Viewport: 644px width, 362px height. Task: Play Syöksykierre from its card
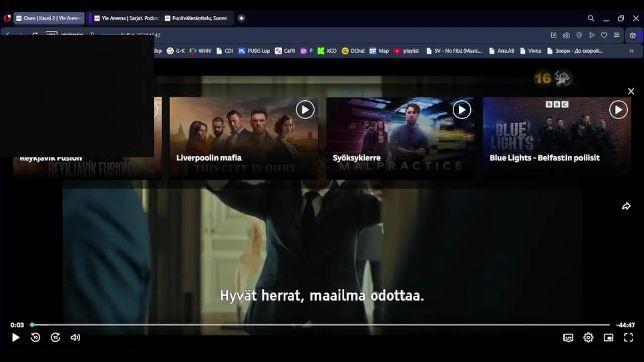tap(461, 109)
